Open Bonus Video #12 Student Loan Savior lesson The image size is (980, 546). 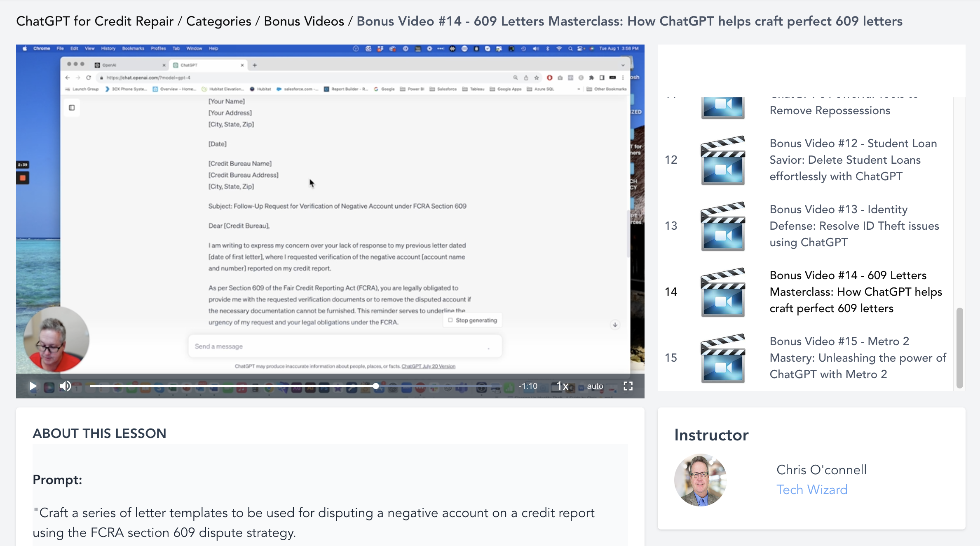pos(853,160)
